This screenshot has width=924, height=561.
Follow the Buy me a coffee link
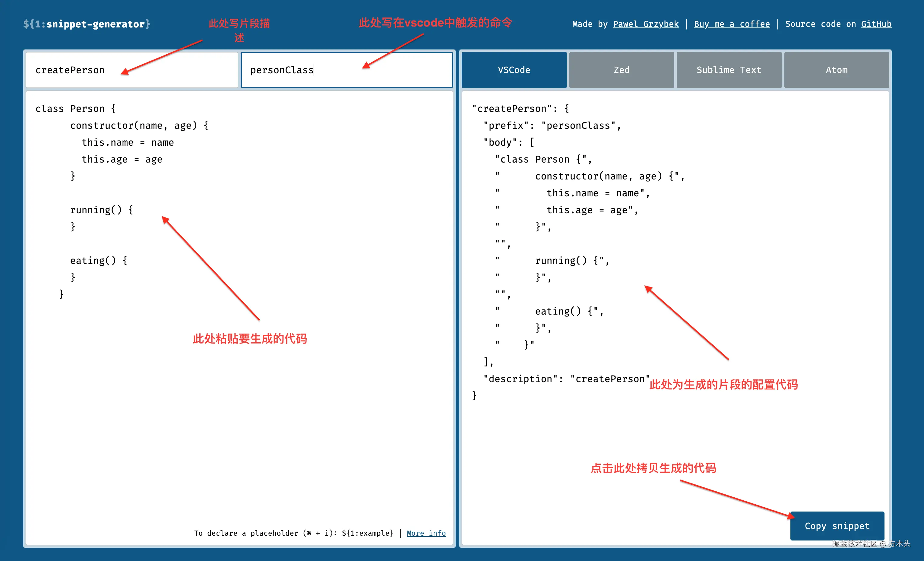(731, 24)
